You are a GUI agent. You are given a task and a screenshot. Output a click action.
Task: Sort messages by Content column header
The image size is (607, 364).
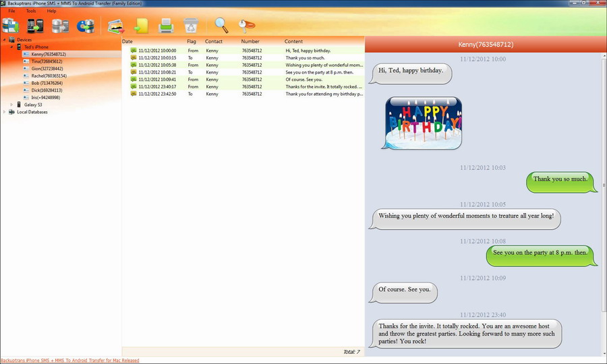[293, 41]
